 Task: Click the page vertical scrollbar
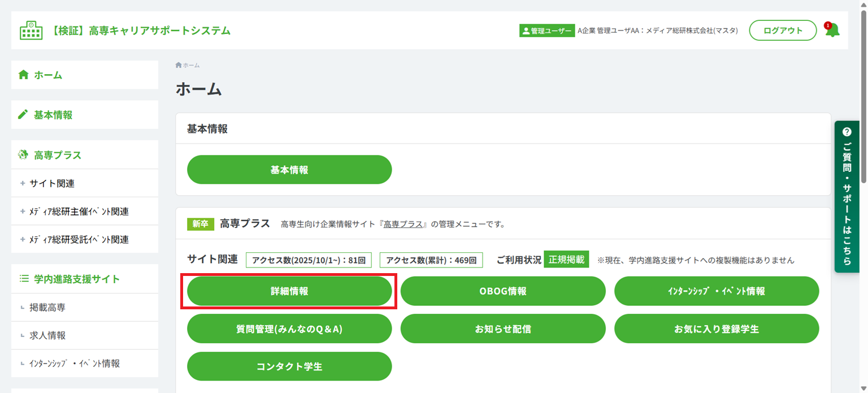pos(863,96)
